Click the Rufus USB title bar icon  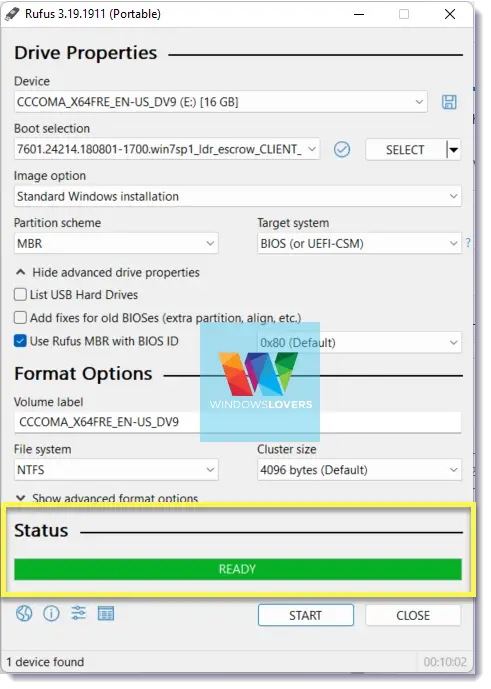[x=12, y=14]
